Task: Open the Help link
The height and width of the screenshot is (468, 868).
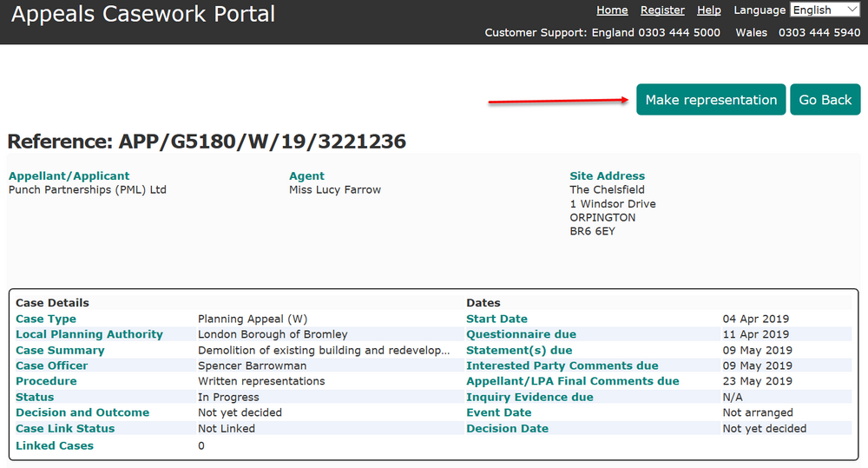Action: pyautogui.click(x=708, y=10)
